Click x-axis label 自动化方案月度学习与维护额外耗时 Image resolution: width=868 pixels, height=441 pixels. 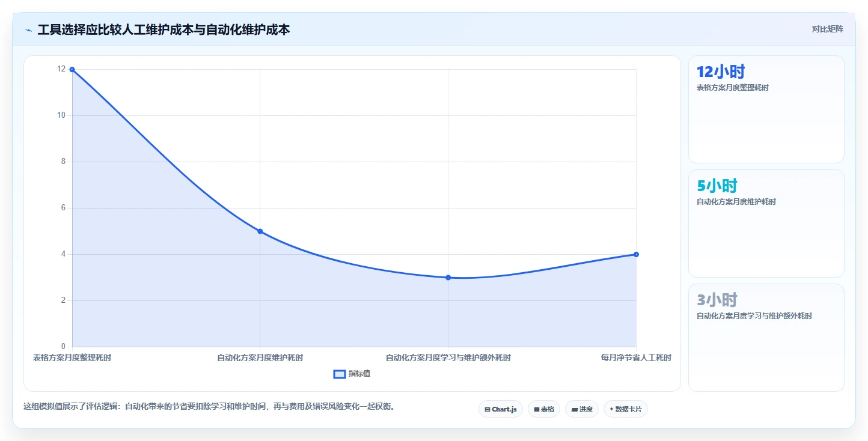(x=448, y=357)
